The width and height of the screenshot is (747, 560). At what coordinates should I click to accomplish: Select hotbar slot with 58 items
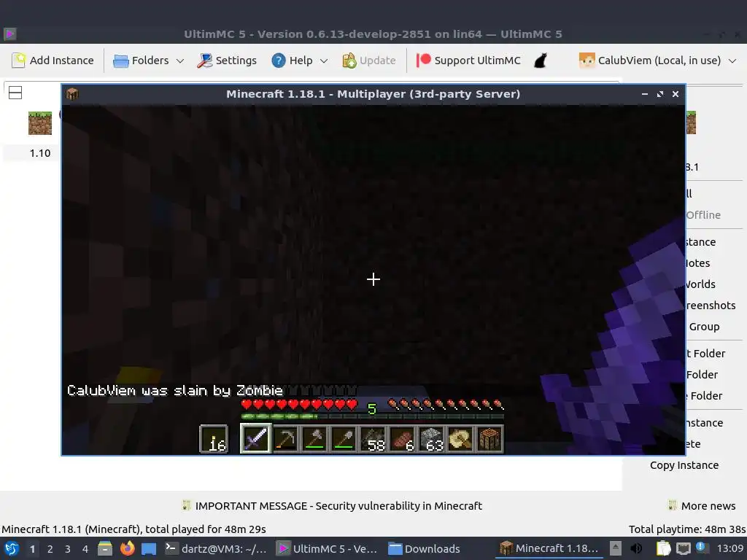coord(373,438)
